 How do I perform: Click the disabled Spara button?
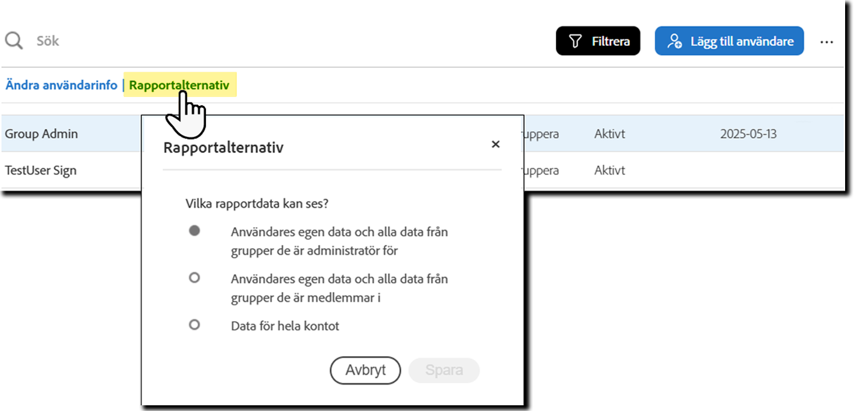click(443, 370)
